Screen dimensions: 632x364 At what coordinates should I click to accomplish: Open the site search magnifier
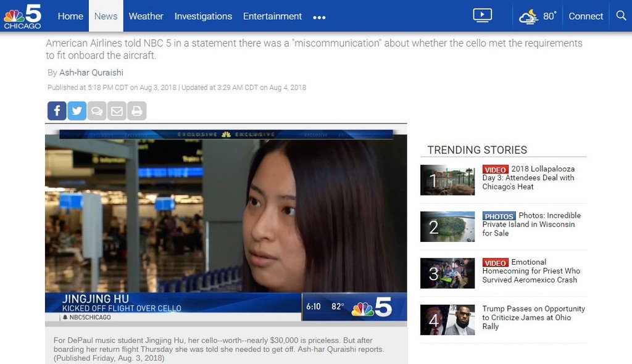(621, 16)
